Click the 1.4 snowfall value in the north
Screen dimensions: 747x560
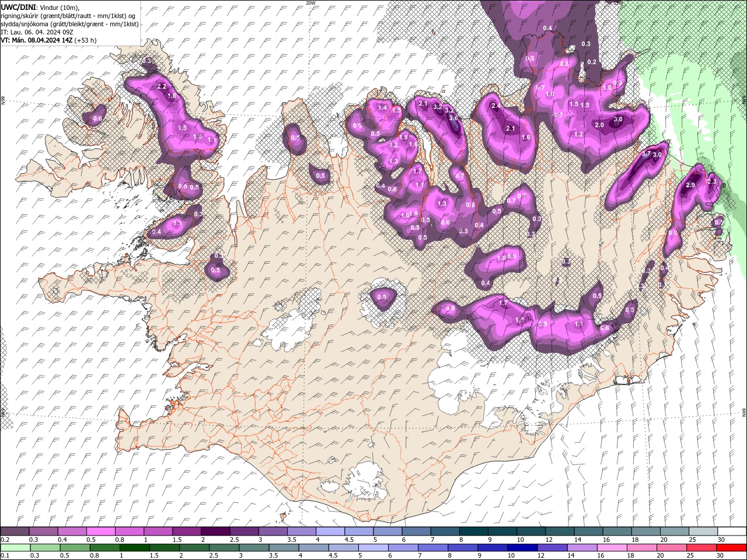coord(383,107)
